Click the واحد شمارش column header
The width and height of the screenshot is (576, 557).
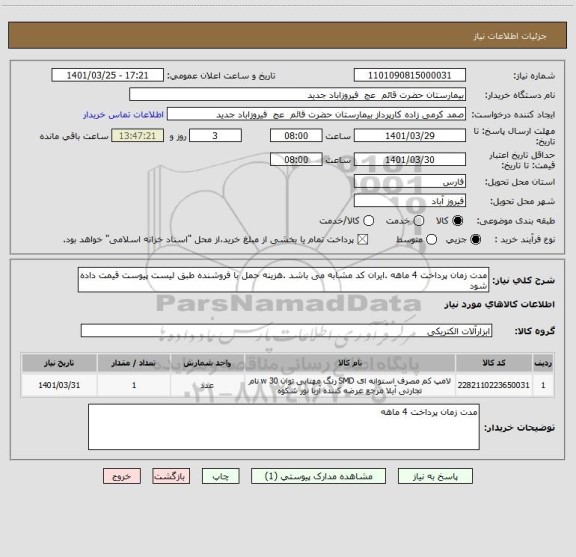pos(207,363)
